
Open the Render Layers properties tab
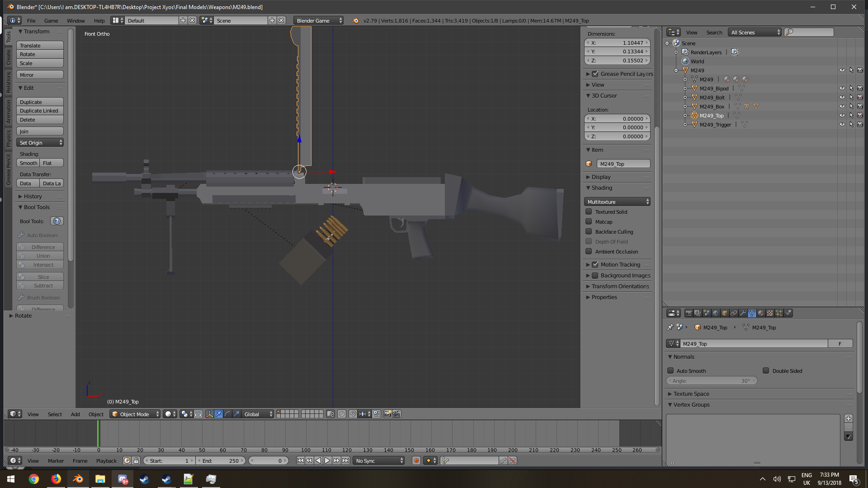[698, 313]
